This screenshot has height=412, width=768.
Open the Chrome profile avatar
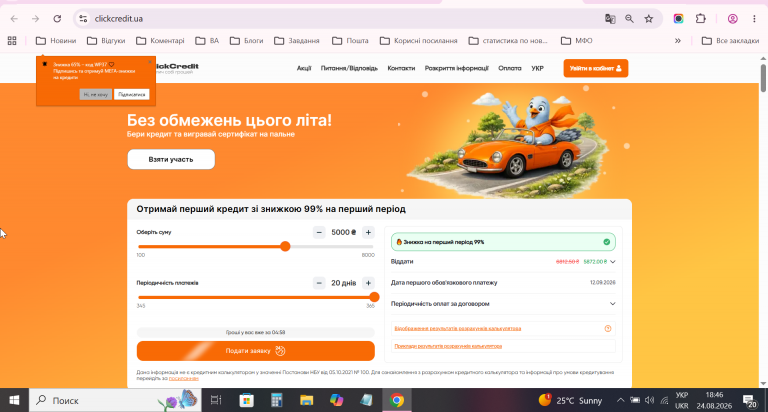coord(733,19)
